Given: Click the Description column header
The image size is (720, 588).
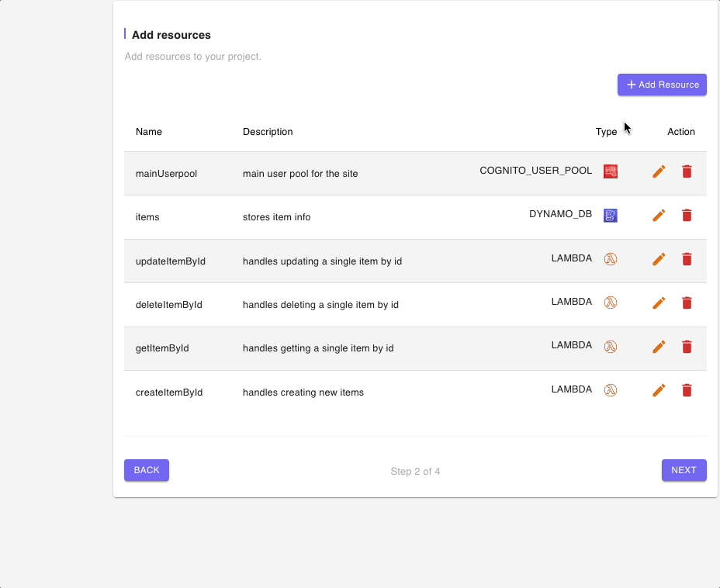Looking at the screenshot, I should coord(268,132).
